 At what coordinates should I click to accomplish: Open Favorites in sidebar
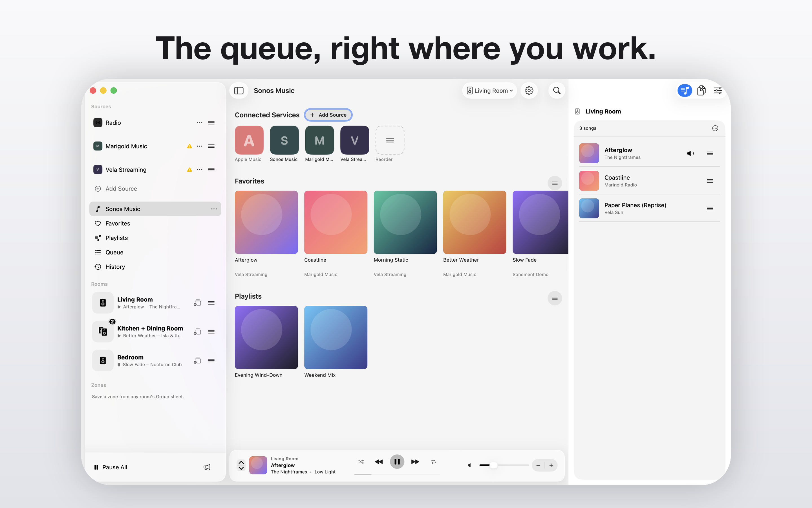pyautogui.click(x=155, y=224)
